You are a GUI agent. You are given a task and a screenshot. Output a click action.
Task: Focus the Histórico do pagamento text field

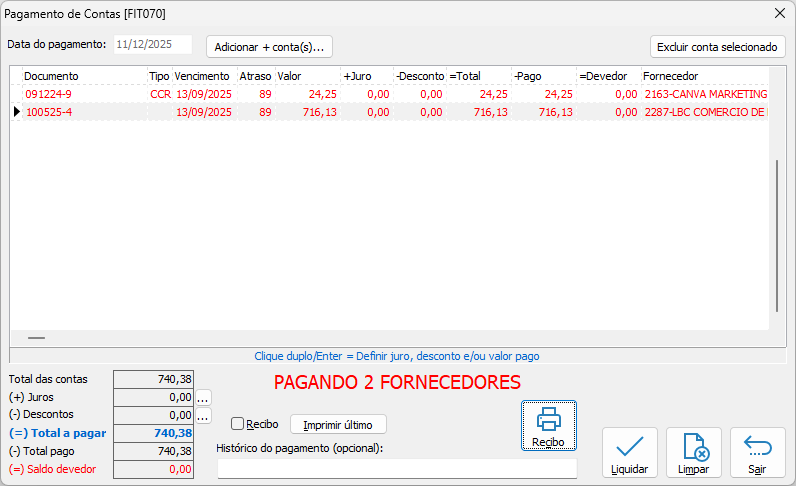[x=396, y=468]
